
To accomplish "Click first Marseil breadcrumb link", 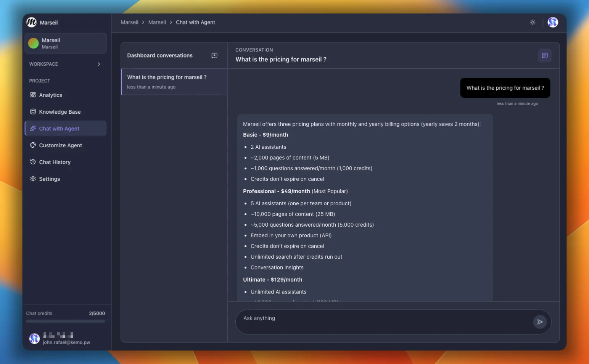I will [x=129, y=23].
